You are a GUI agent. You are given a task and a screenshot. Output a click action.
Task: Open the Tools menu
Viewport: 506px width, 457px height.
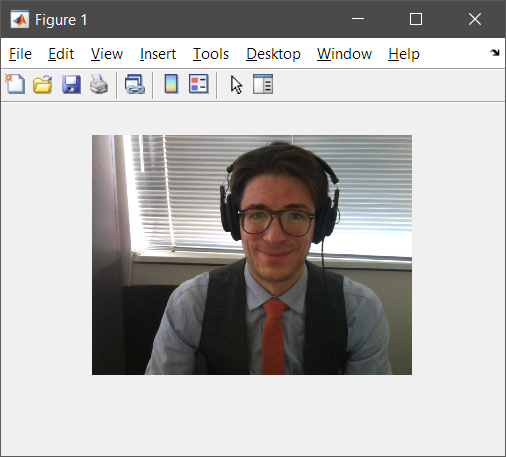211,54
